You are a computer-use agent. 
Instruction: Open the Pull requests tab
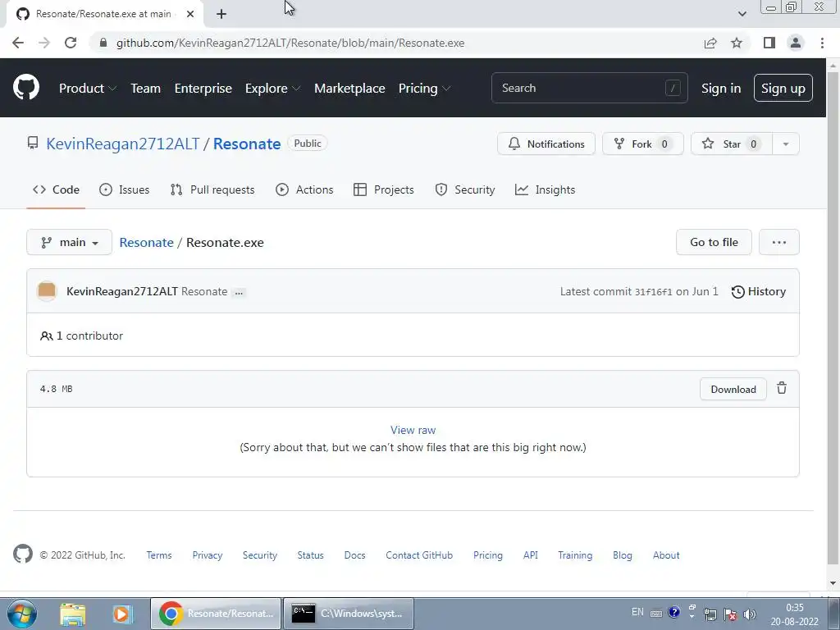212,189
